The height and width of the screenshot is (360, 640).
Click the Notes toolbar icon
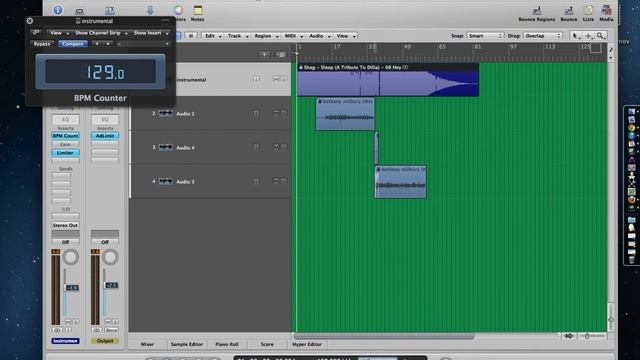pos(198,13)
